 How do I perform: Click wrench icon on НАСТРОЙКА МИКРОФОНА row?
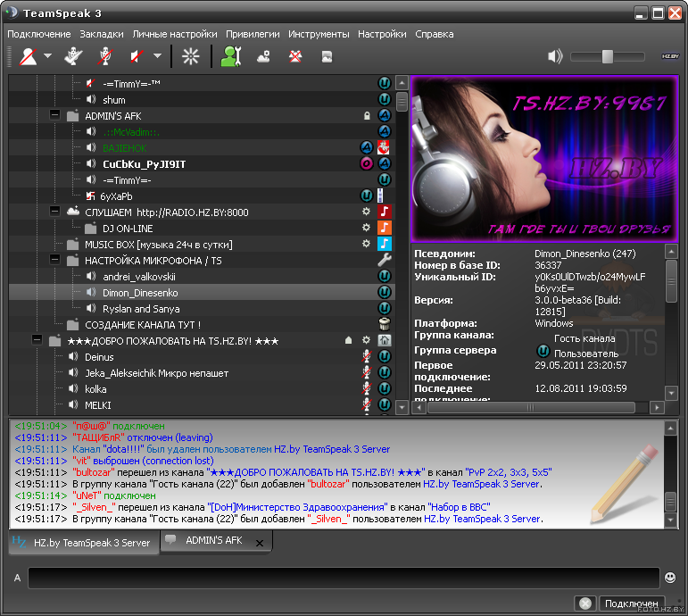(385, 260)
